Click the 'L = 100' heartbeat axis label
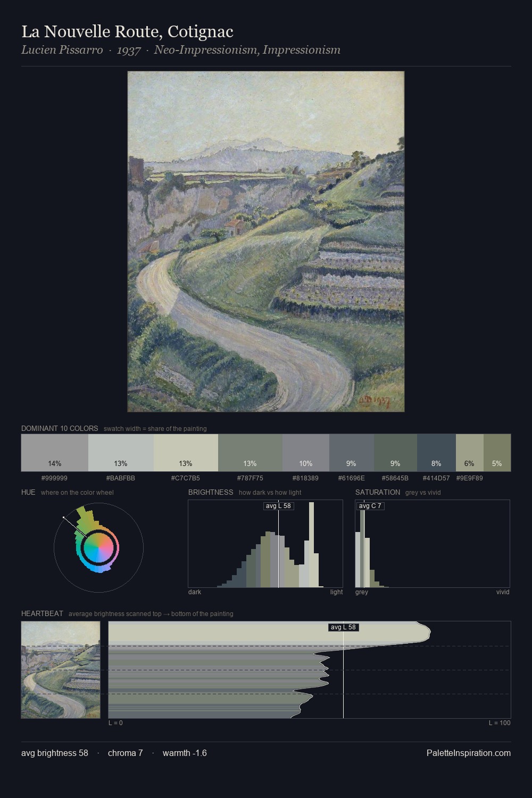Screen dimensions: 532x798 pos(500,723)
